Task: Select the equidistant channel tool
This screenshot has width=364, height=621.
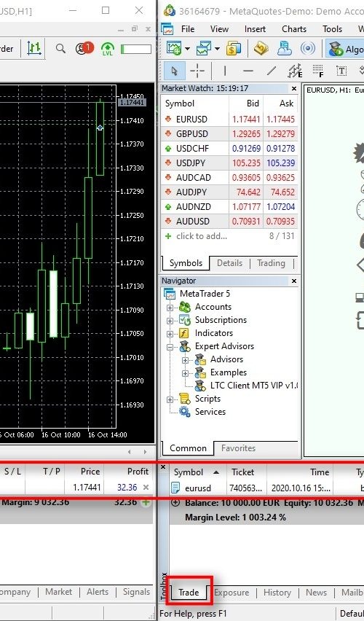Action: pos(295,71)
